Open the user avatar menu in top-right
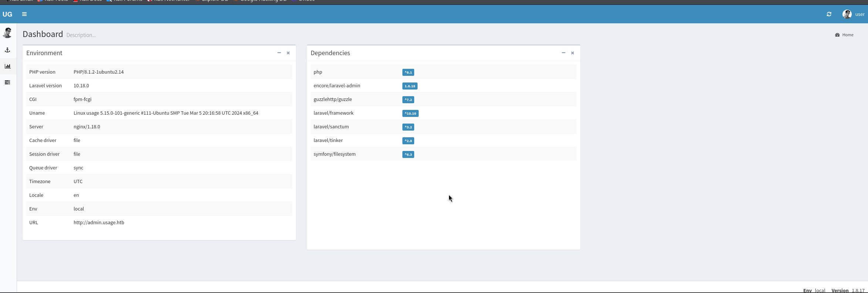The image size is (868, 293). click(847, 14)
